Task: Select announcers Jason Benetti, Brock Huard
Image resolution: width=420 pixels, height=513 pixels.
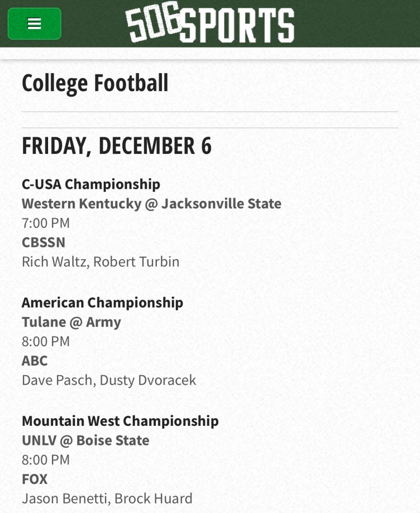Action: coord(107,498)
